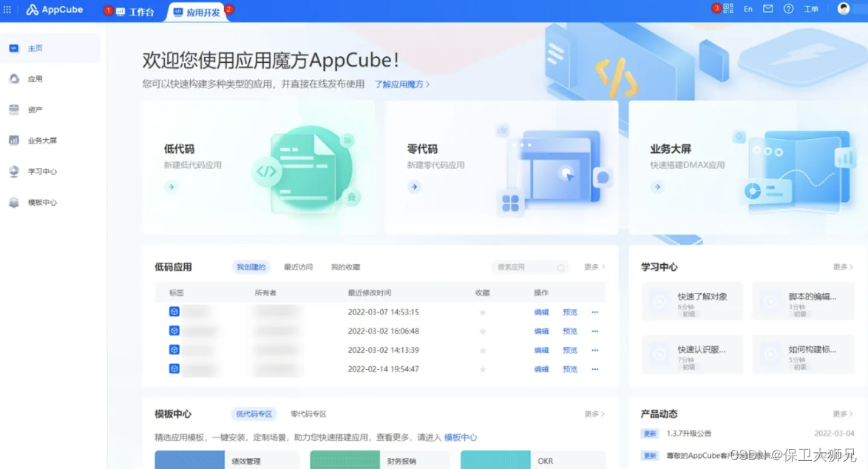This screenshot has height=469, width=868.
Task: Open more options for 2022-03-02 14:13:39 app
Action: 595,350
